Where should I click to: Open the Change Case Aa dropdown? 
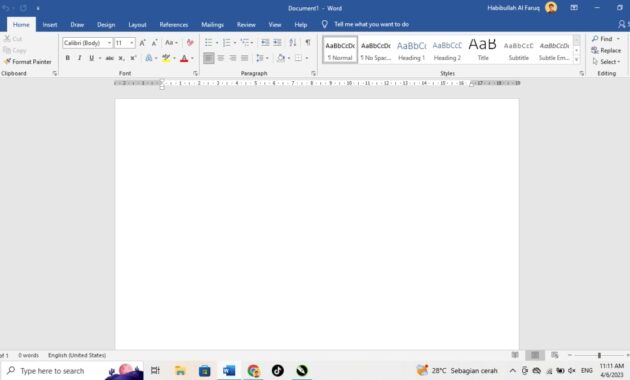click(171, 43)
